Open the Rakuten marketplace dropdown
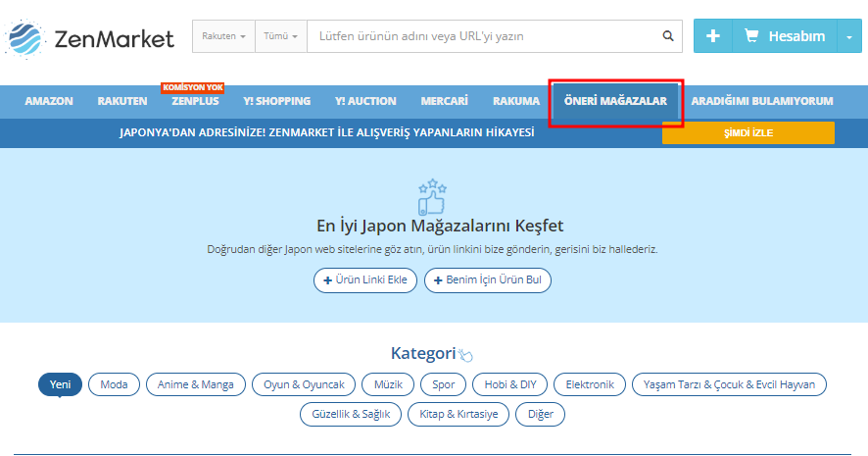The height and width of the screenshot is (456, 868). [x=223, y=36]
